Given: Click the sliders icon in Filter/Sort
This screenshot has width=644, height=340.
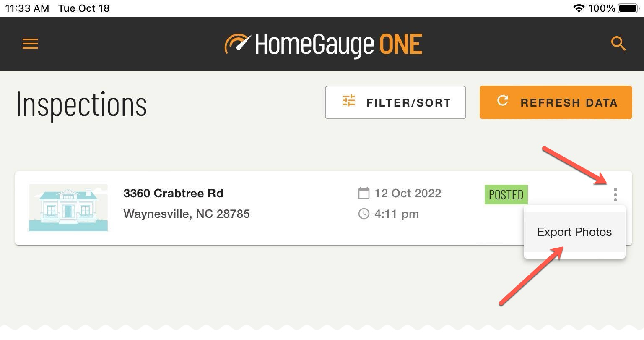Looking at the screenshot, I should click(x=349, y=101).
